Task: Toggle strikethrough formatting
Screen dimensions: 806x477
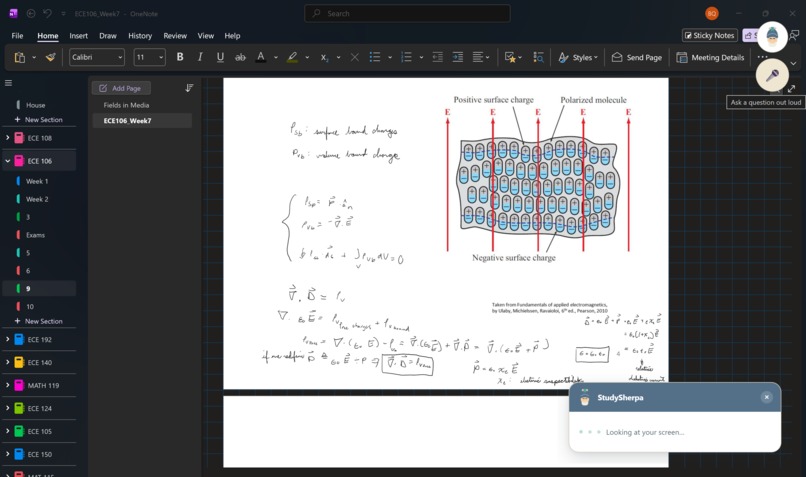Action: (240, 57)
